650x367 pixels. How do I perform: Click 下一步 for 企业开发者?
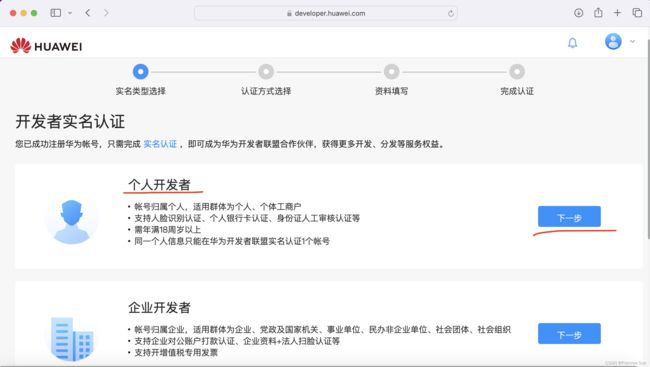tap(569, 334)
